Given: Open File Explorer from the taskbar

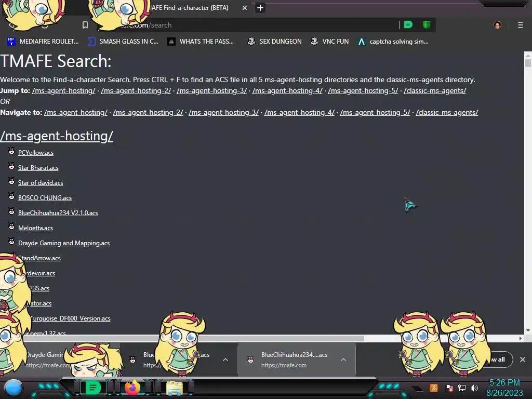Looking at the screenshot, I should (x=175, y=389).
